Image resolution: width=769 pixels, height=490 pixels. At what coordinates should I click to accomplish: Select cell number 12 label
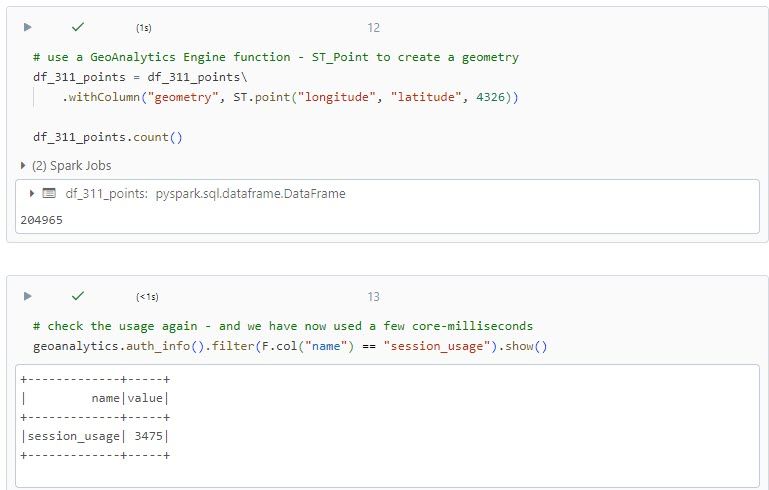tap(373, 28)
